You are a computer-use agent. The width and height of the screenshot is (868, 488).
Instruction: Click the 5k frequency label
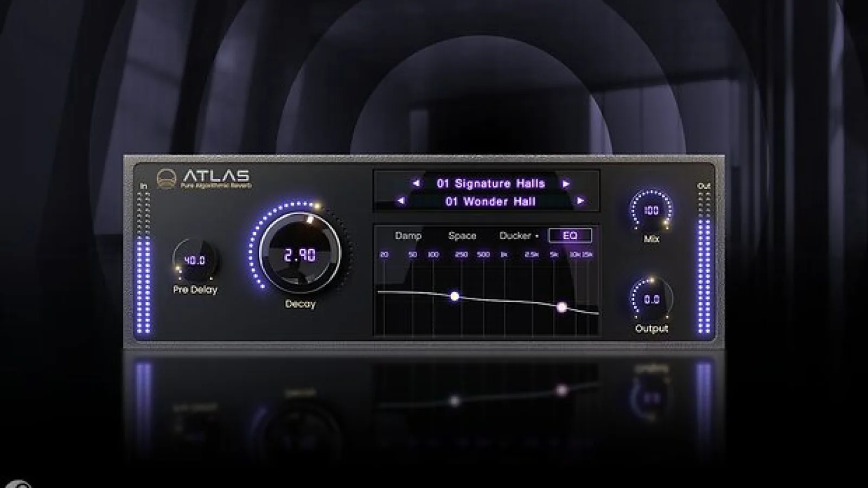click(x=554, y=254)
